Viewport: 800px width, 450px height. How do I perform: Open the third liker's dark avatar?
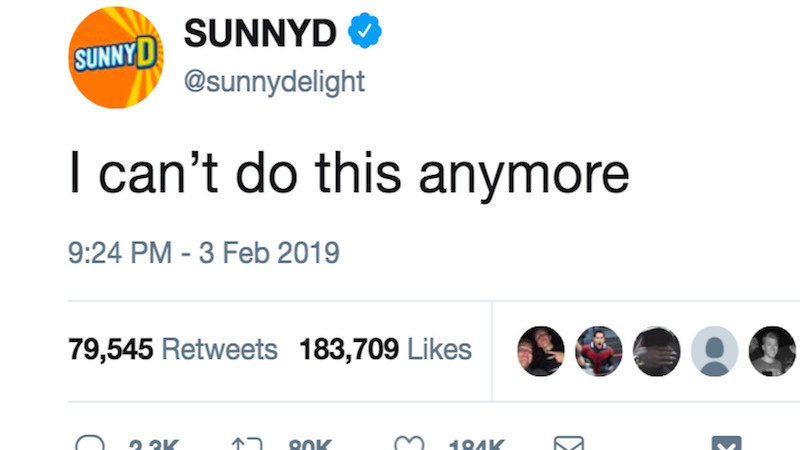coord(657,351)
